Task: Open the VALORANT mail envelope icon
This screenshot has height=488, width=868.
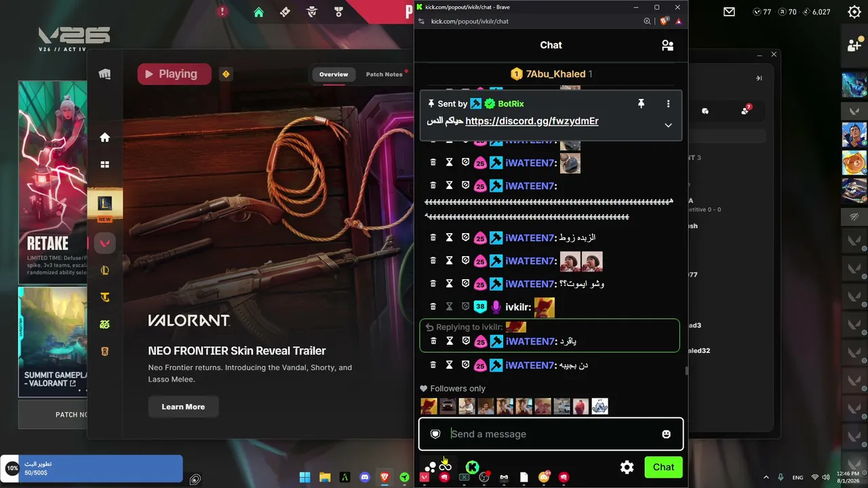Action: click(729, 12)
